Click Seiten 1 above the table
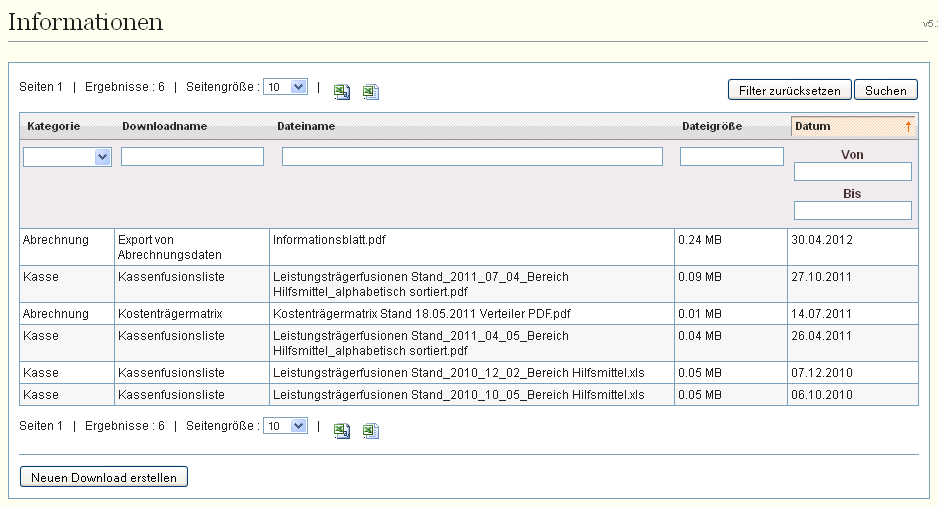938x507 pixels. click(41, 87)
